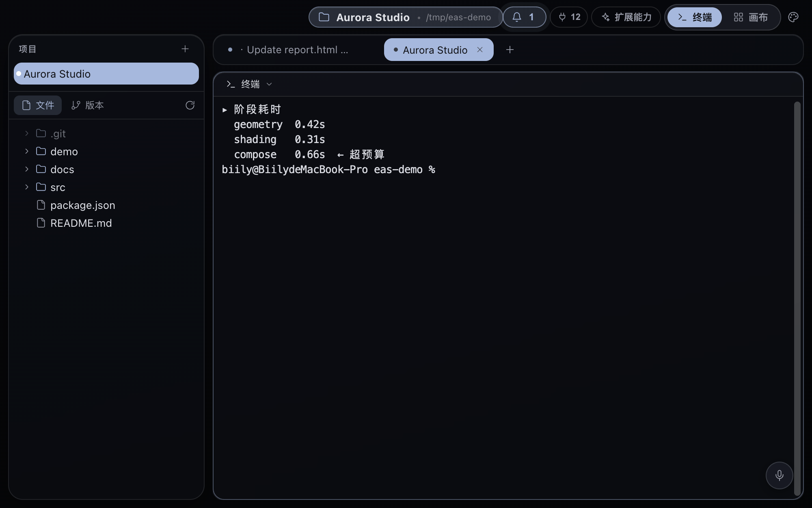Click the docs folder icon
This screenshot has width=812, height=508.
[x=41, y=169]
